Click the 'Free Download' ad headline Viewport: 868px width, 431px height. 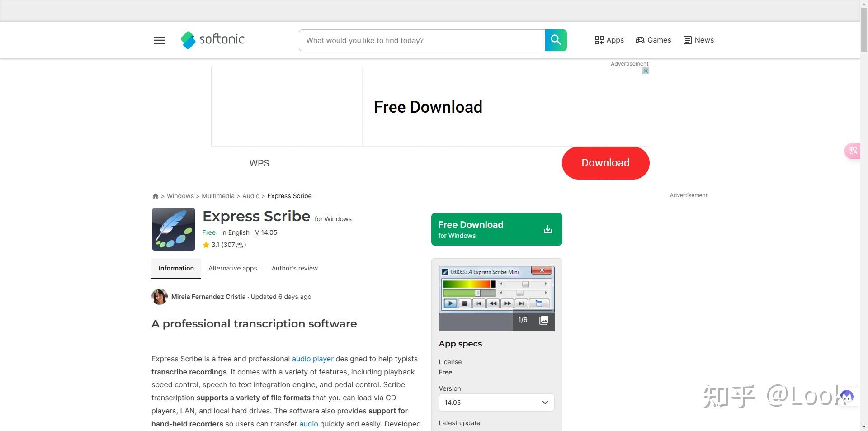click(428, 107)
